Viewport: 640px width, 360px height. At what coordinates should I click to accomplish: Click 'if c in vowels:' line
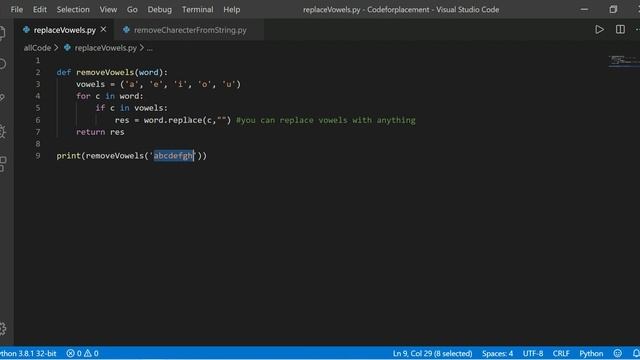[x=131, y=108]
